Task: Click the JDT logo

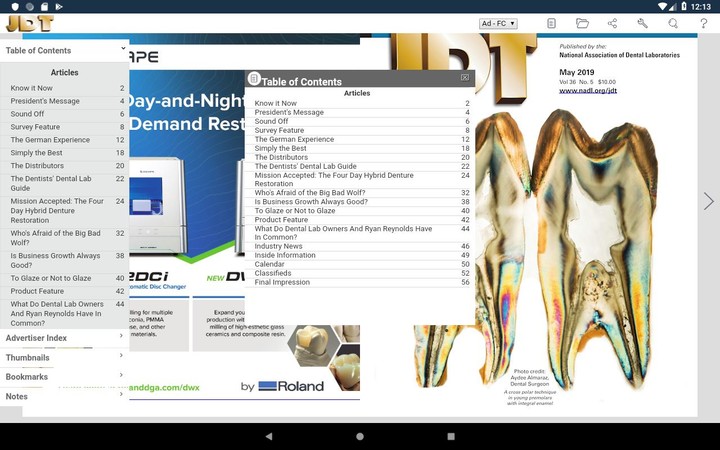Action: (30, 23)
